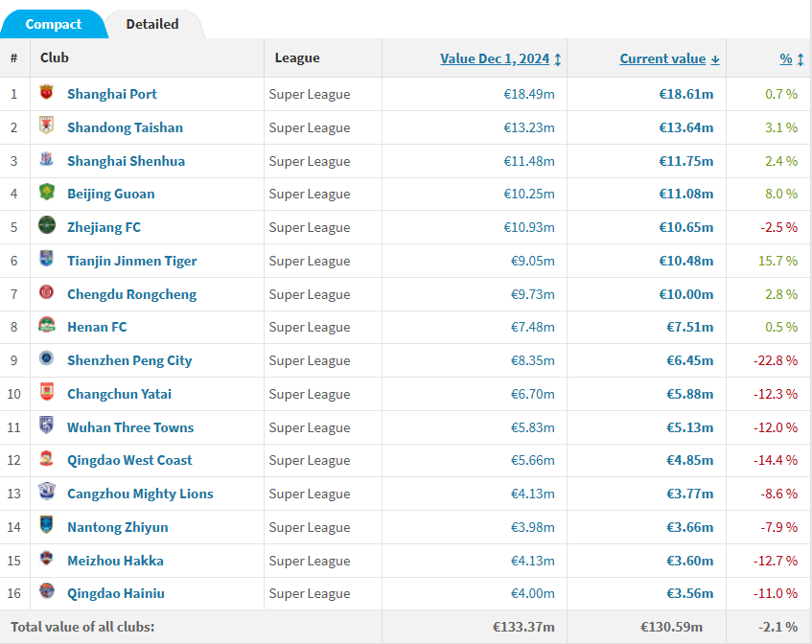Click the Shanghai Shenhua club crest
This screenshot has width=812, height=644.
[47, 159]
